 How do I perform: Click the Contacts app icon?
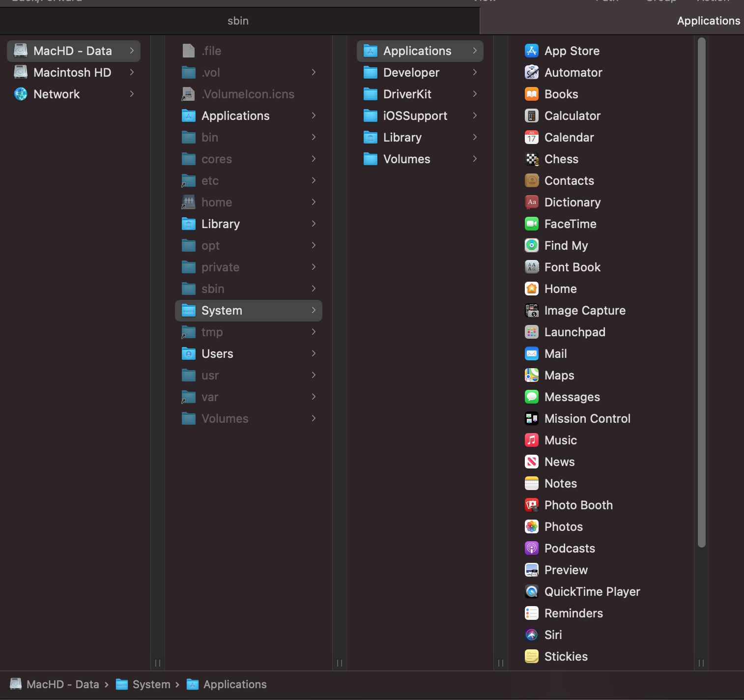(532, 180)
